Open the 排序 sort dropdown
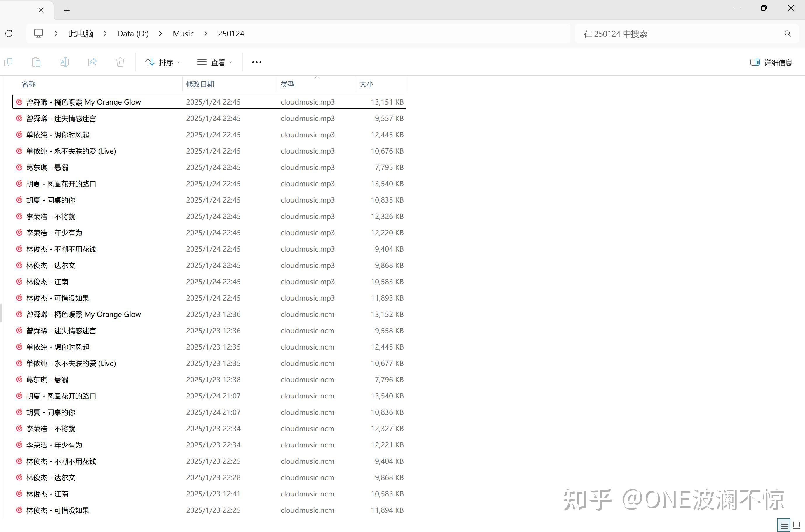The height and width of the screenshot is (532, 805). click(163, 62)
